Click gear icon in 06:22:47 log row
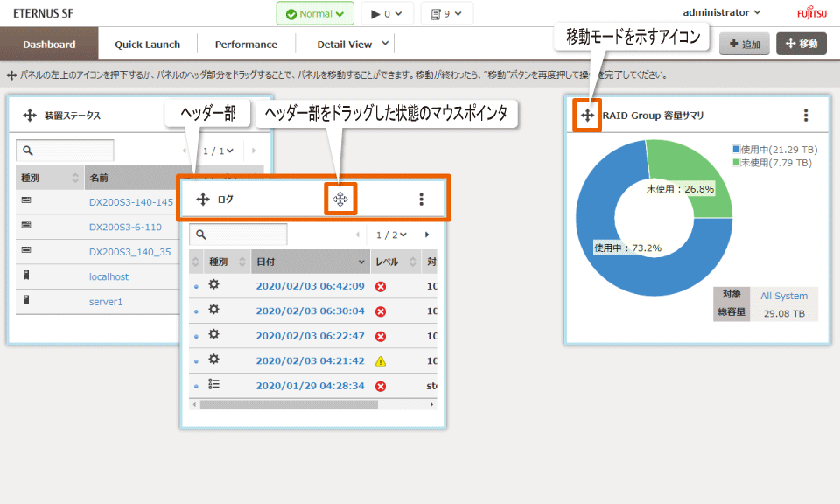 click(x=213, y=334)
